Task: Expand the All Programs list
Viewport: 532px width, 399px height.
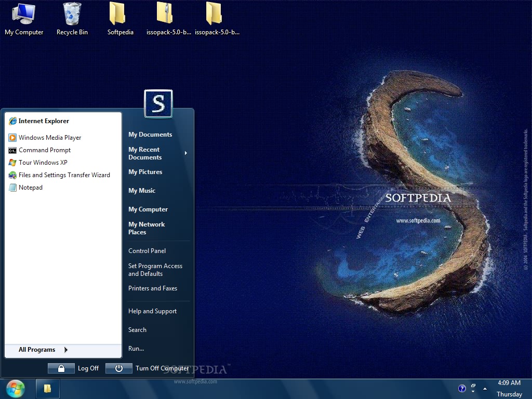Action: click(63, 350)
